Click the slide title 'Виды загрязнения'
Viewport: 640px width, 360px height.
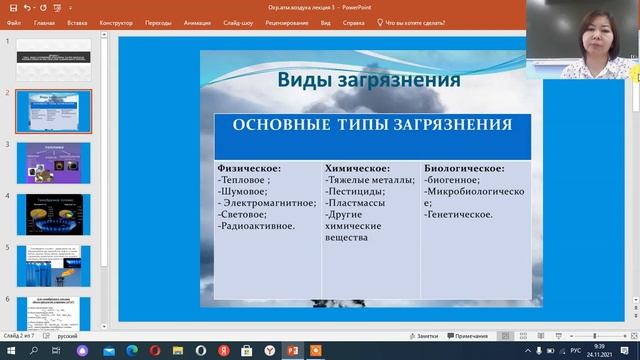[x=369, y=79]
